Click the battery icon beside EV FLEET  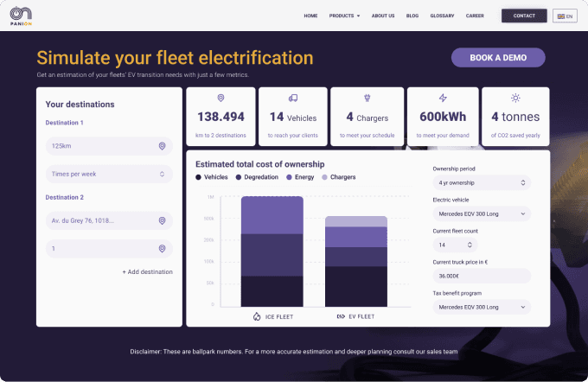point(341,316)
